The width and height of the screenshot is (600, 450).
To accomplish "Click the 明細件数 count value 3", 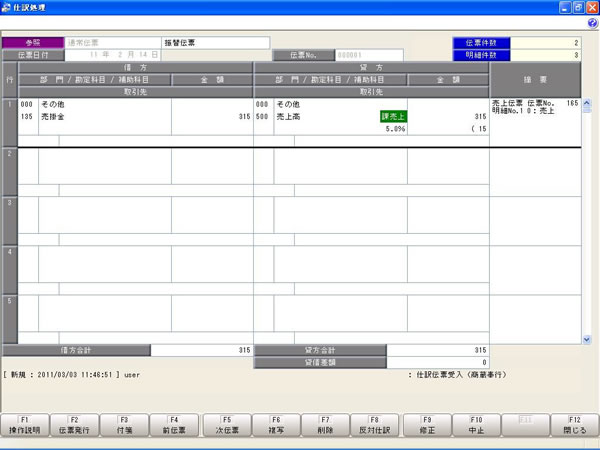I will pyautogui.click(x=546, y=55).
